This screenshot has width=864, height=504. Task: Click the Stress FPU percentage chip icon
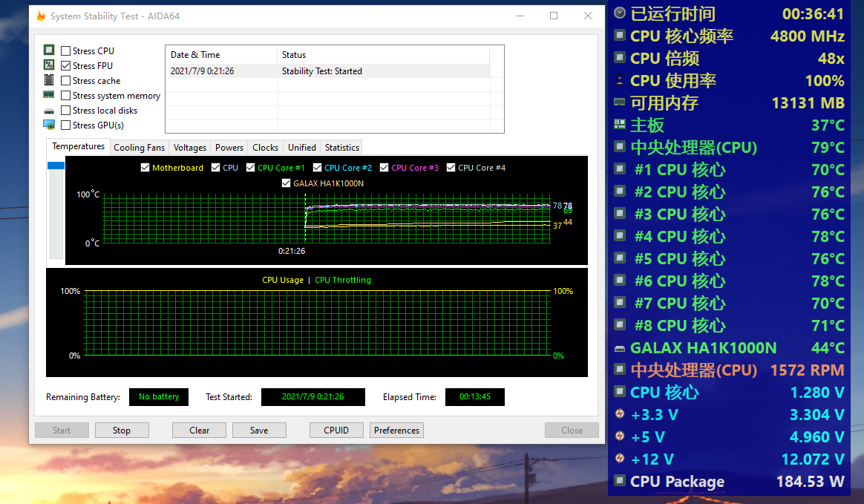[x=49, y=65]
